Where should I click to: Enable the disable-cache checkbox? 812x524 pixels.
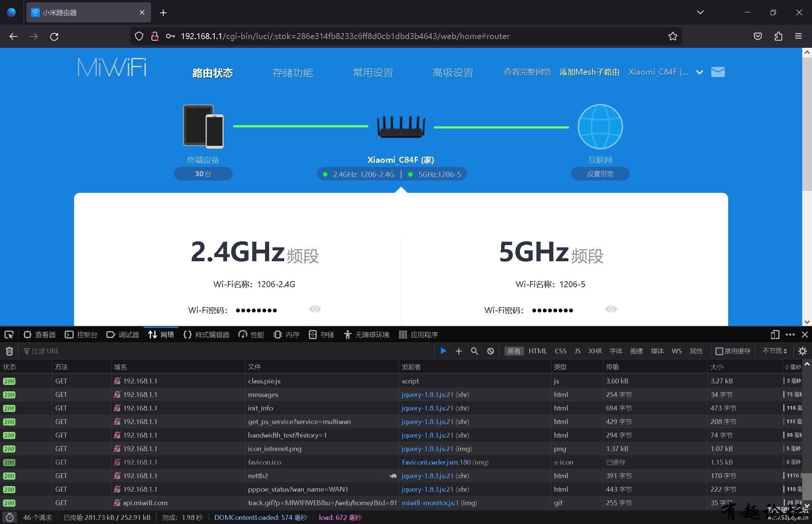(719, 351)
